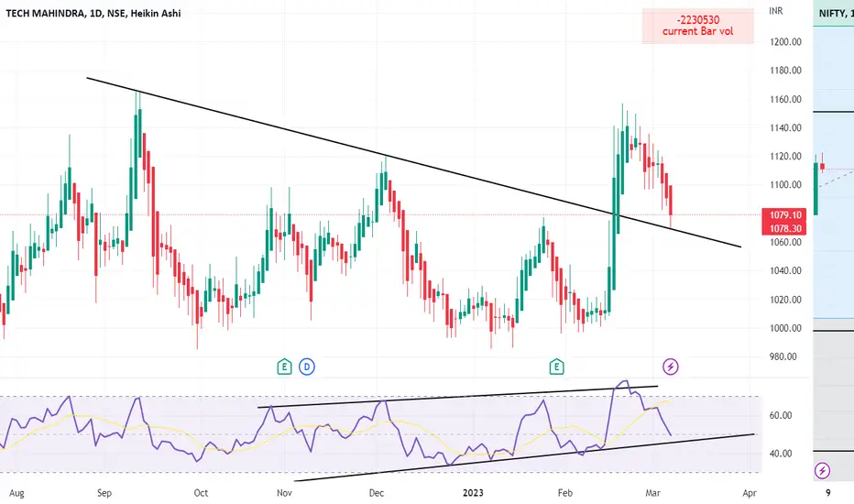Click the INR currency label
This screenshot has width=854, height=504.
[x=775, y=11]
